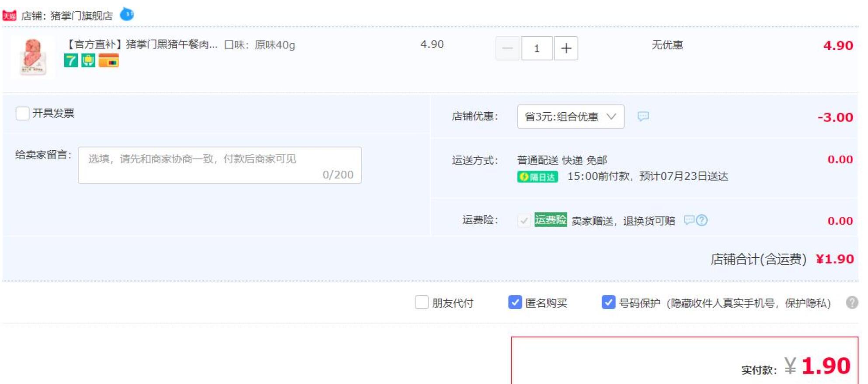The height and width of the screenshot is (384, 868).
Task: Open seller chat via blue Wangwang icon
Action: coord(127,14)
